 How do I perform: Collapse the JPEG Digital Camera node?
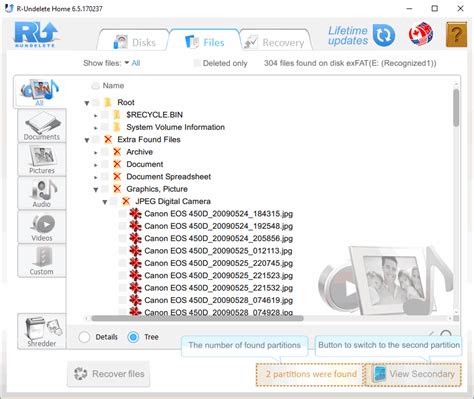tap(105, 202)
